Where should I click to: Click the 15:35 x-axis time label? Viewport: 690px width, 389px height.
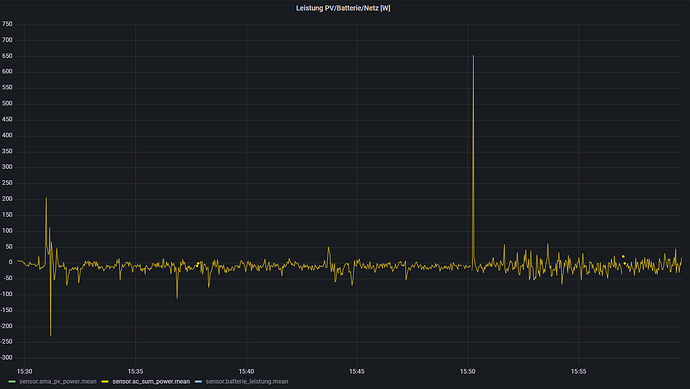(x=136, y=371)
